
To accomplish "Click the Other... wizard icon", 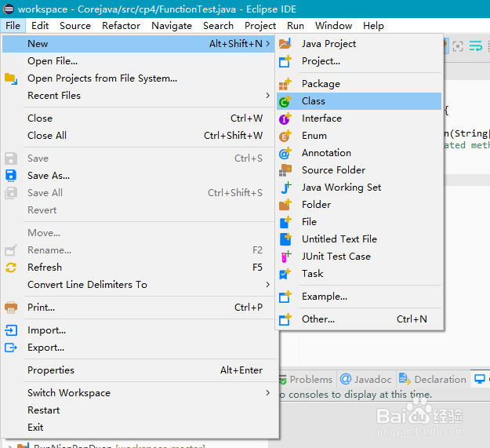I will pyautogui.click(x=285, y=319).
